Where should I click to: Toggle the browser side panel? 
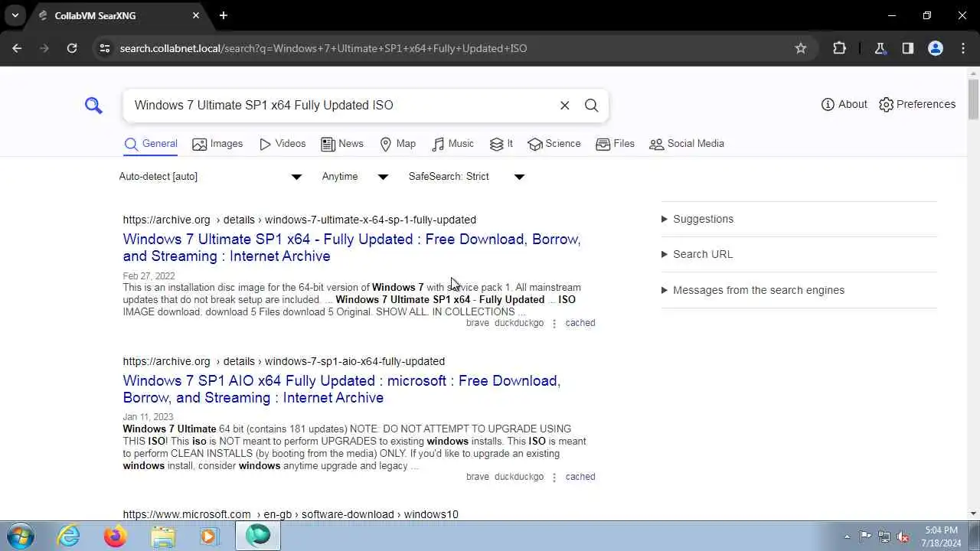(907, 48)
